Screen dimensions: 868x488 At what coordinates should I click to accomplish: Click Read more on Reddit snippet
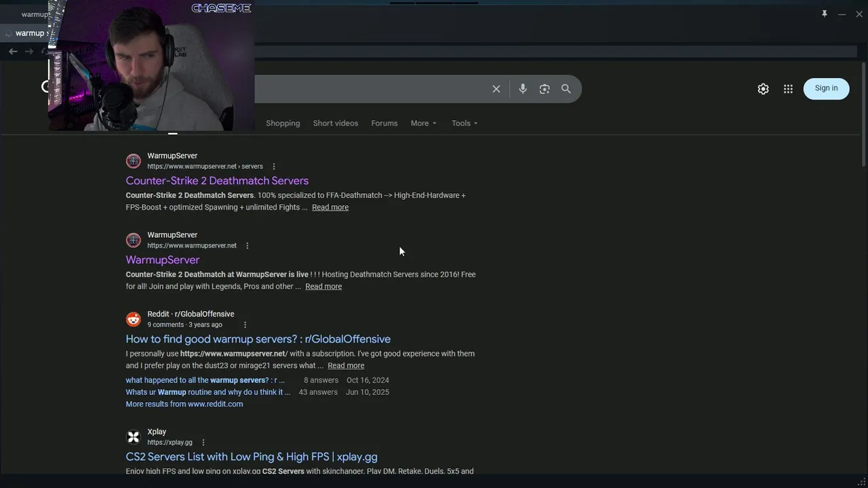point(346,366)
